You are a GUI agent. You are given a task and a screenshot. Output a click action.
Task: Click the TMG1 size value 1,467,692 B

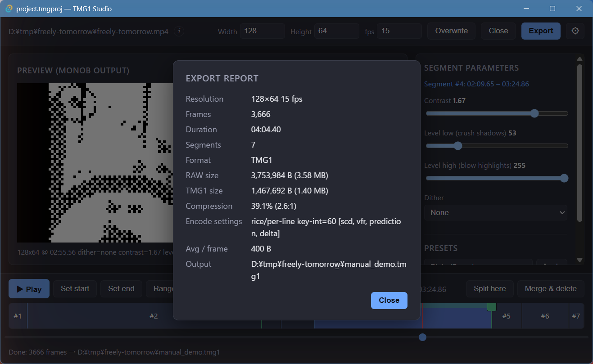pyautogui.click(x=290, y=191)
